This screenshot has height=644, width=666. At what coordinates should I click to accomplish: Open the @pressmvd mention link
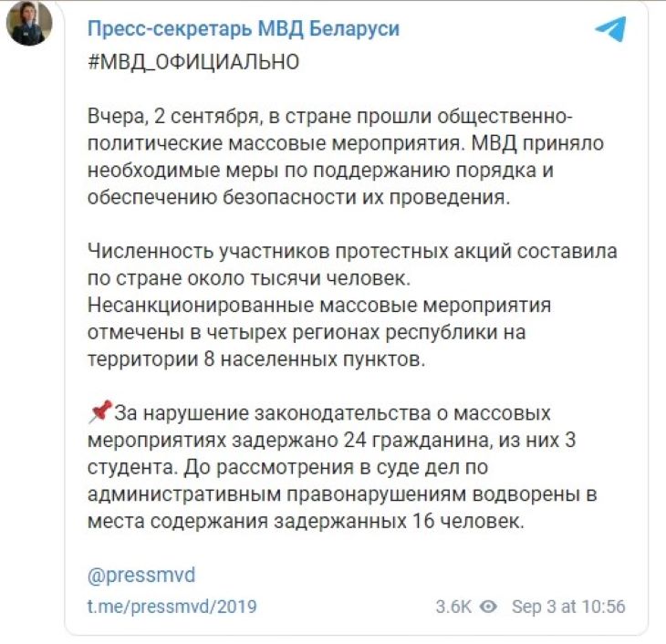140,576
